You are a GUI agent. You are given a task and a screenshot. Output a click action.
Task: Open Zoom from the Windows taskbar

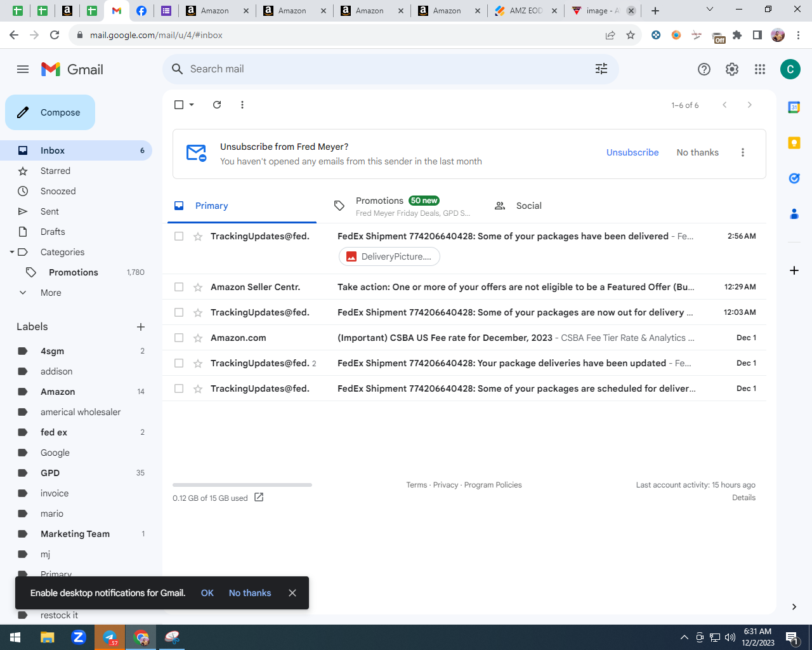coord(79,637)
